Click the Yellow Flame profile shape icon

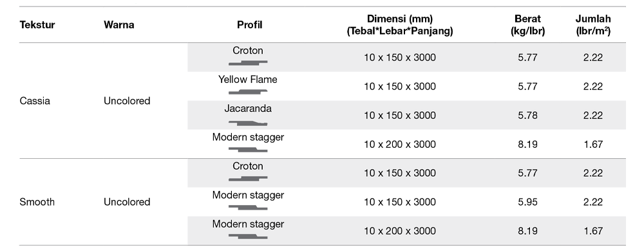pos(248,92)
